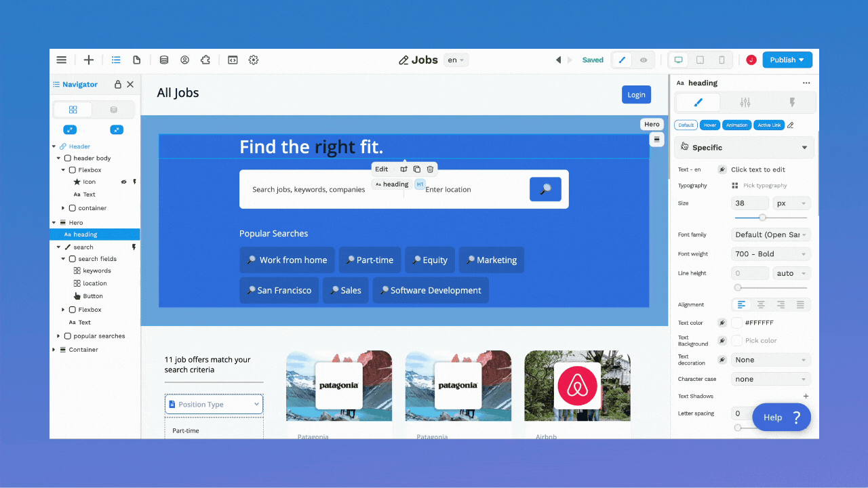The image size is (868, 488).
Task: Click expand-all button in Navigator
Action: pyautogui.click(x=70, y=129)
